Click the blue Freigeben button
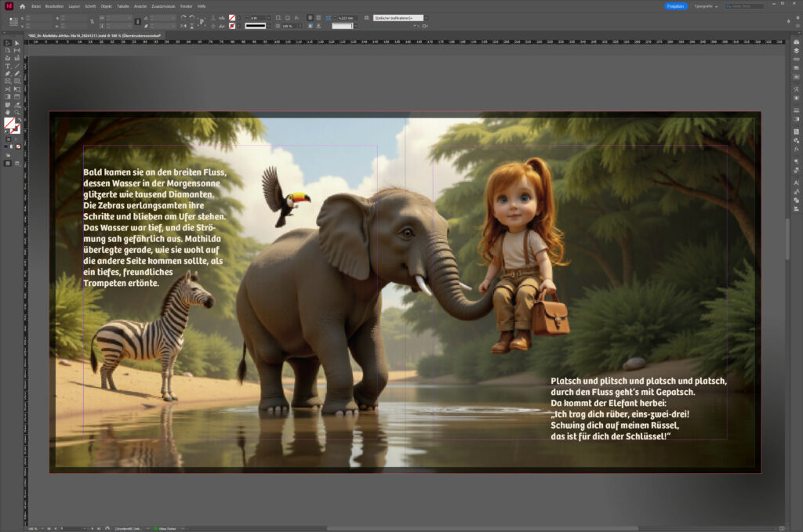The width and height of the screenshot is (803, 532). (x=676, y=5)
